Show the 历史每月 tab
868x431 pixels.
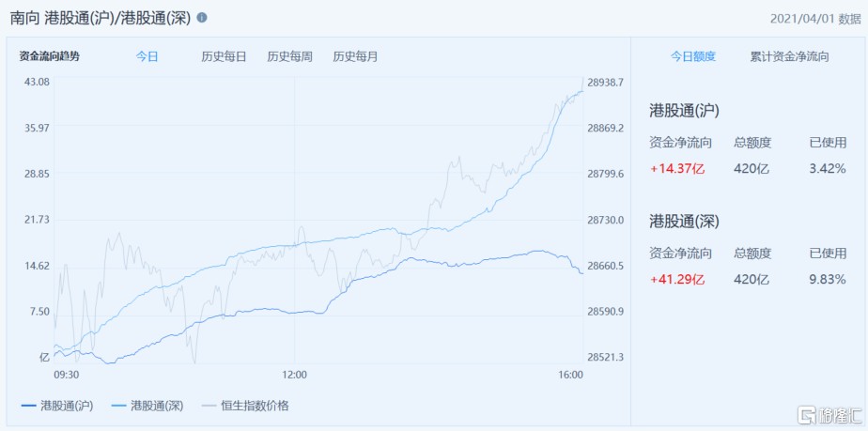click(355, 56)
